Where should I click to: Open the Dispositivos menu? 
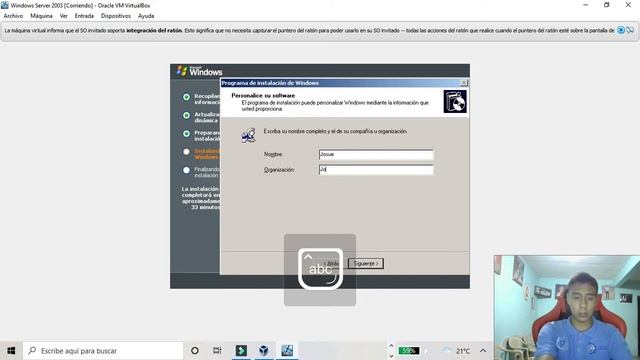coord(116,16)
